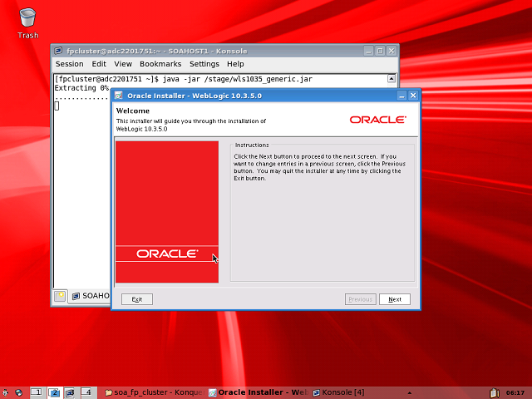Open soa_fp_cluster Konqueror taskbar entry
The image size is (532, 399).
pyautogui.click(x=155, y=392)
